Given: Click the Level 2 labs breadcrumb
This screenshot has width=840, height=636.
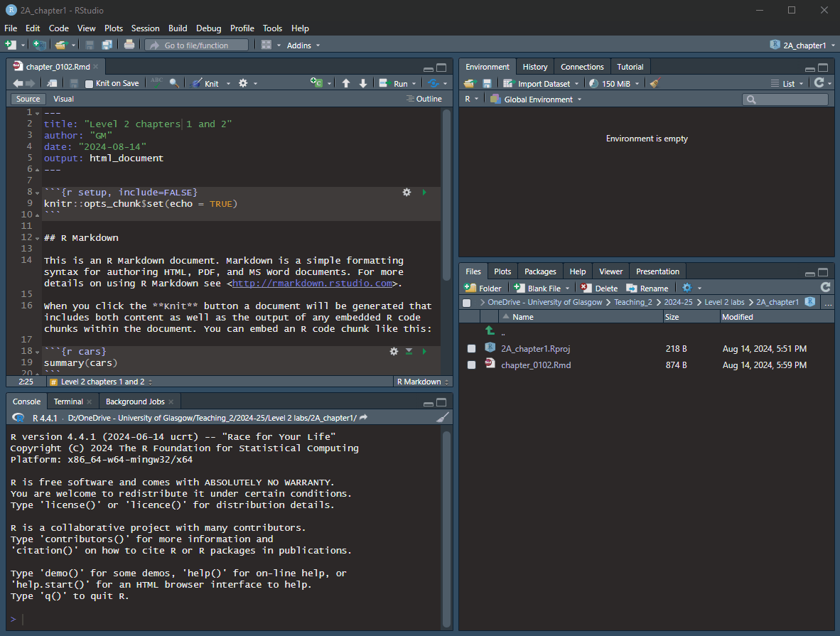Looking at the screenshot, I should coord(723,302).
